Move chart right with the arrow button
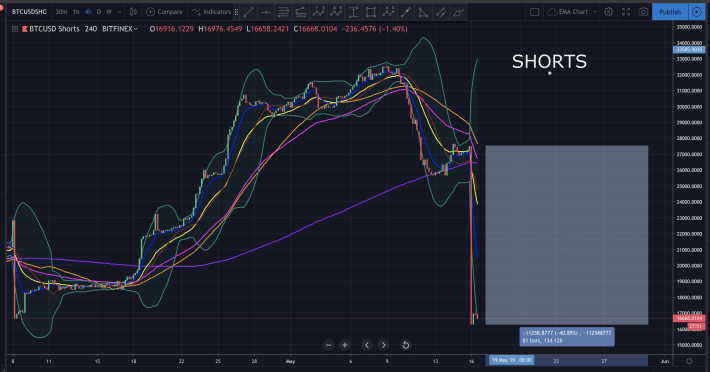The height and width of the screenshot is (372, 710). point(383,345)
